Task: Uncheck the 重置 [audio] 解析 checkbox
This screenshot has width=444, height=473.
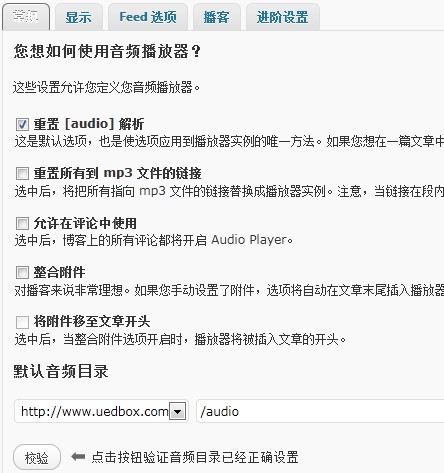Action: coord(22,124)
